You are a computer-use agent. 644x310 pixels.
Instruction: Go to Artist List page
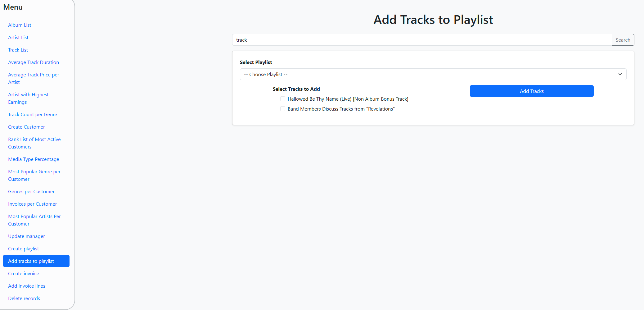pyautogui.click(x=18, y=37)
